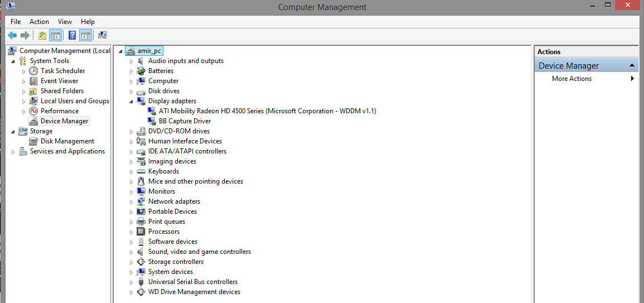This screenshot has width=644, height=303.
Task: Click Human Interface Devices icon
Action: (141, 141)
